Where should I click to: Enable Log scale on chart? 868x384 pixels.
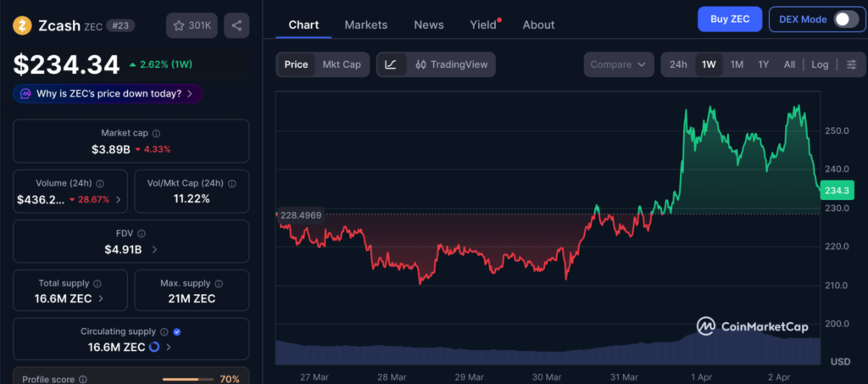pyautogui.click(x=820, y=64)
